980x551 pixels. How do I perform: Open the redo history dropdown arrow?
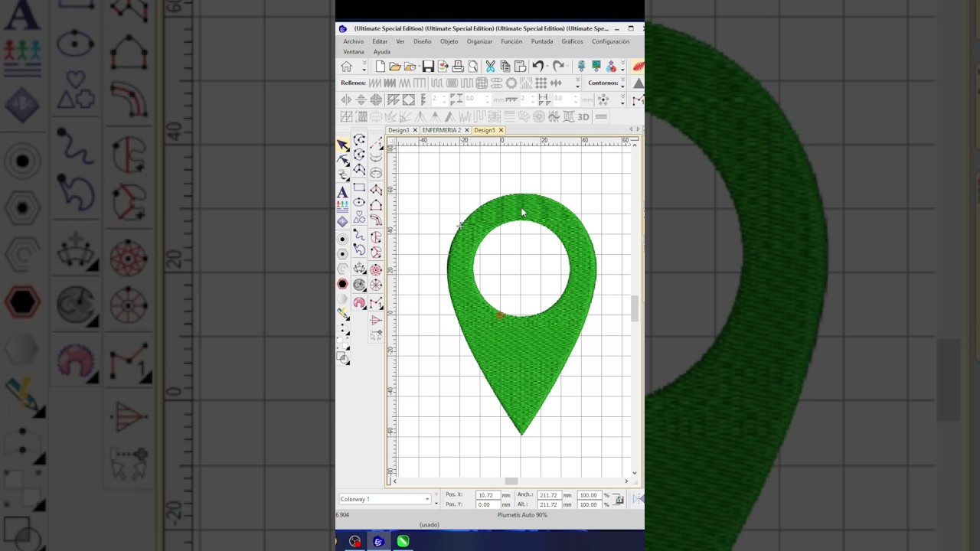567,67
